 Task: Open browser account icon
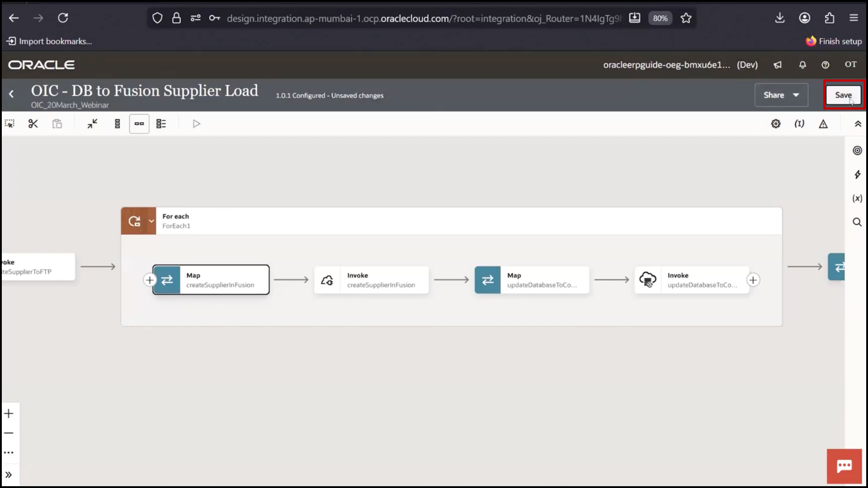805,18
